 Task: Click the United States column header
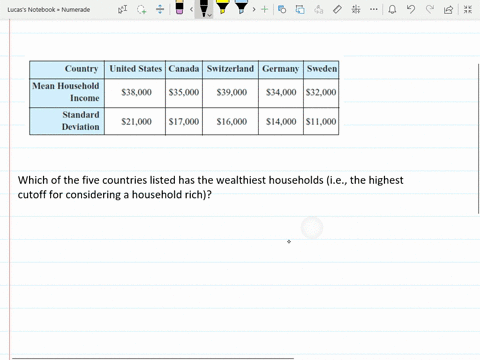pos(135,69)
